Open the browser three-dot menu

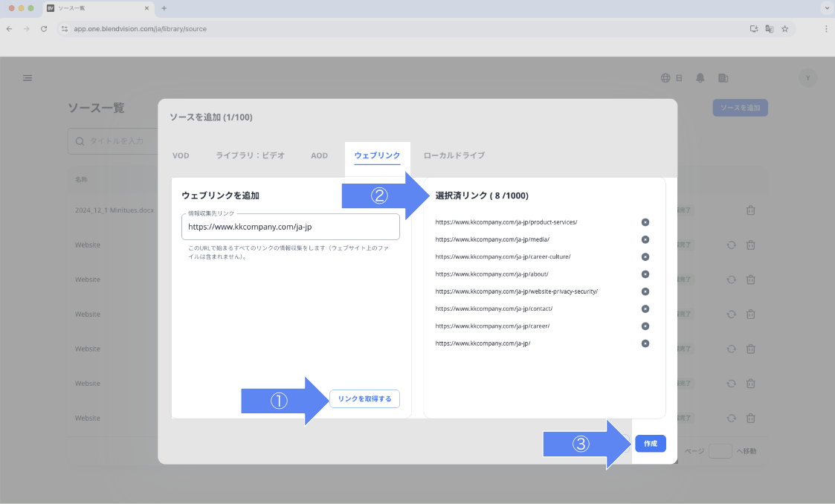point(826,29)
